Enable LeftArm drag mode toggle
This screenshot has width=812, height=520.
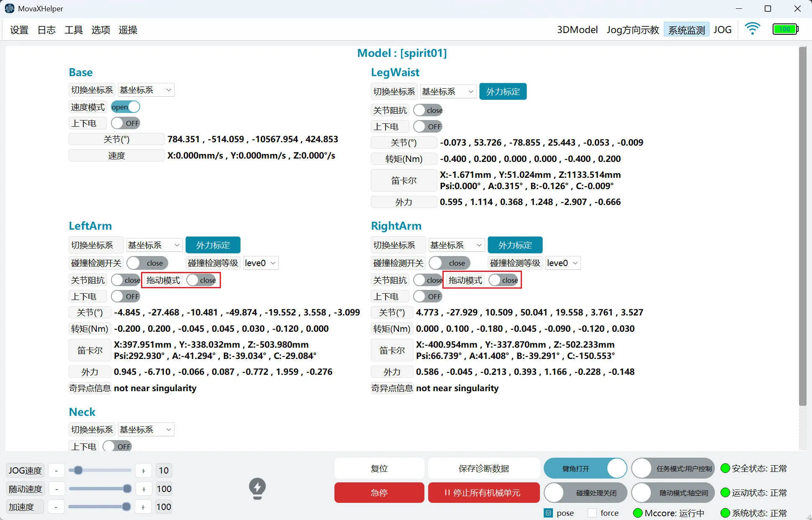click(201, 280)
